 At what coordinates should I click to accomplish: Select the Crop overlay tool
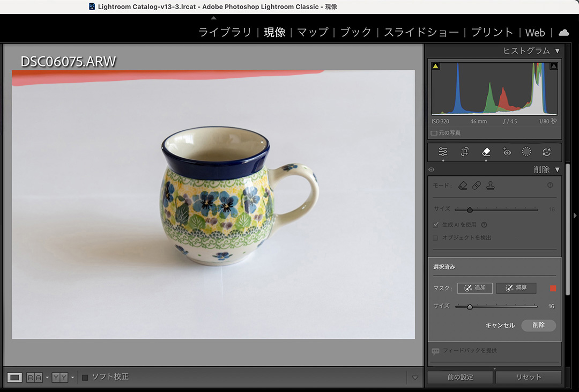pyautogui.click(x=464, y=152)
